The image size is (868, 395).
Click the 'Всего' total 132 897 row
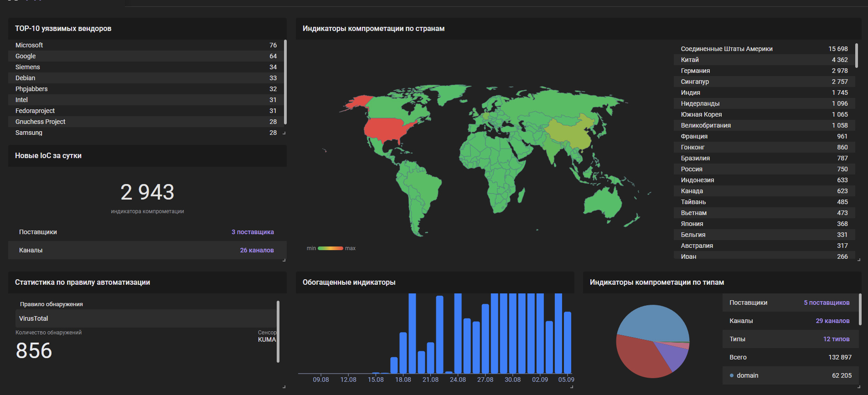790,357
